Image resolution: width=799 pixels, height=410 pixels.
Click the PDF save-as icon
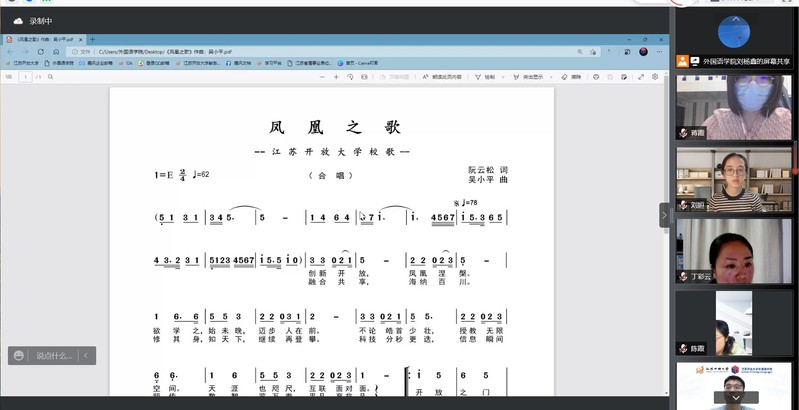coord(624,77)
